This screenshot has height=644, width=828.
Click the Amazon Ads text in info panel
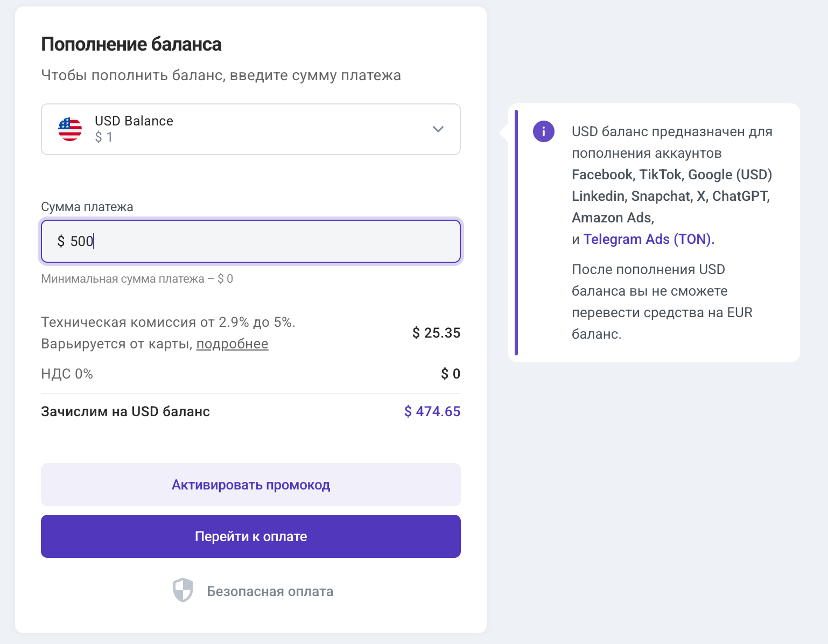[613, 218]
